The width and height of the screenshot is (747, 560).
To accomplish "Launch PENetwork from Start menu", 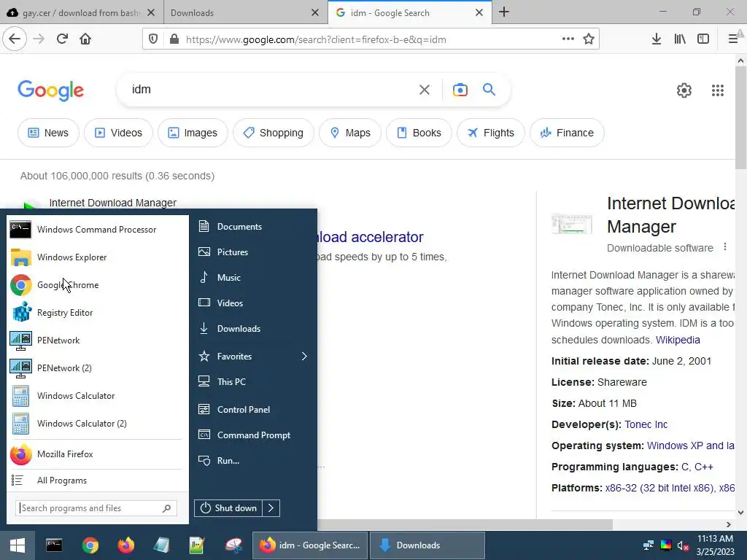I will click(97, 341).
